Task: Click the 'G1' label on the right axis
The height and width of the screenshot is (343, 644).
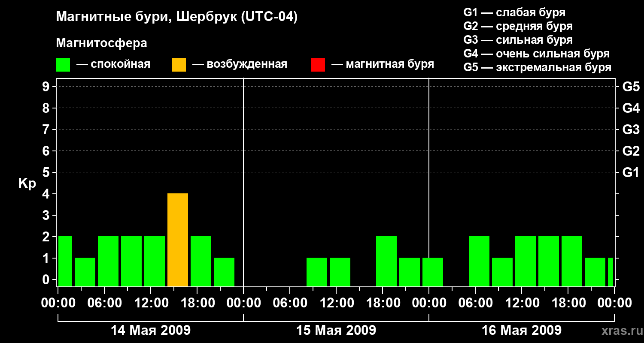Action: [x=631, y=173]
